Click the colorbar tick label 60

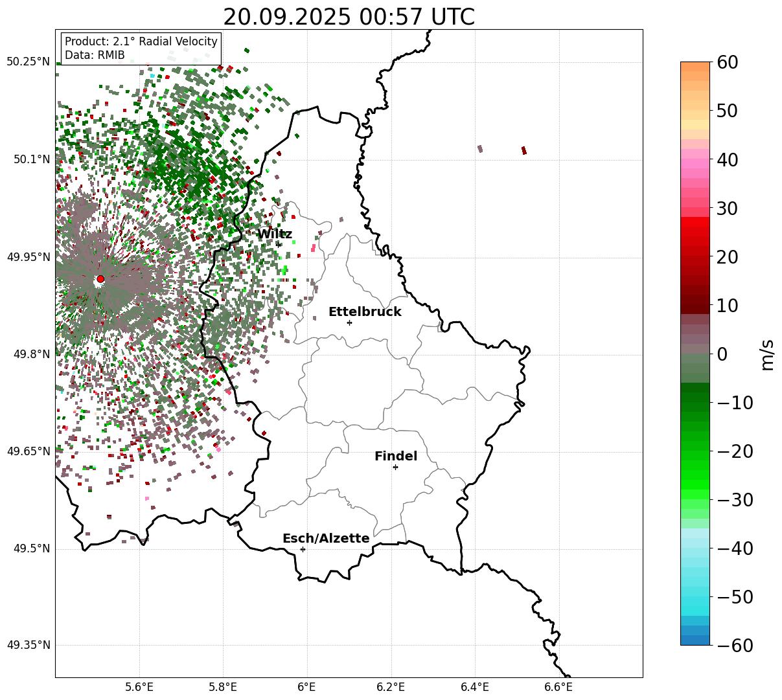point(728,62)
